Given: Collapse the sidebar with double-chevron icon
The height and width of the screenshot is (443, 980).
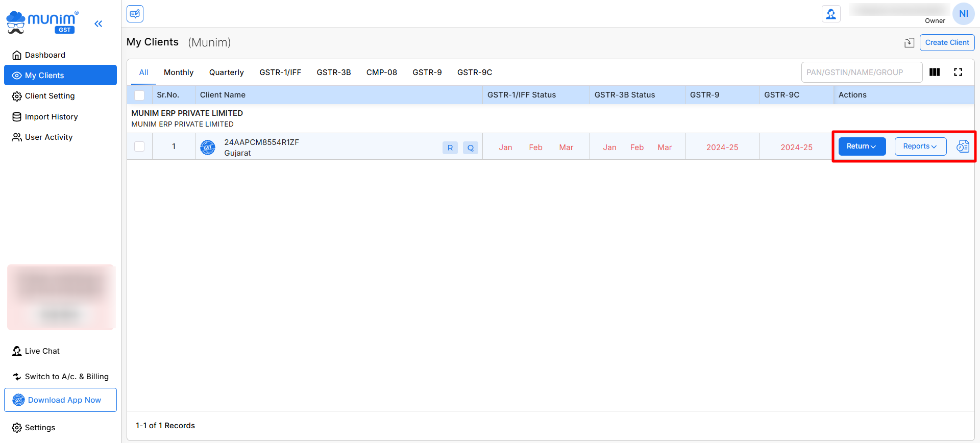Looking at the screenshot, I should tap(99, 23).
